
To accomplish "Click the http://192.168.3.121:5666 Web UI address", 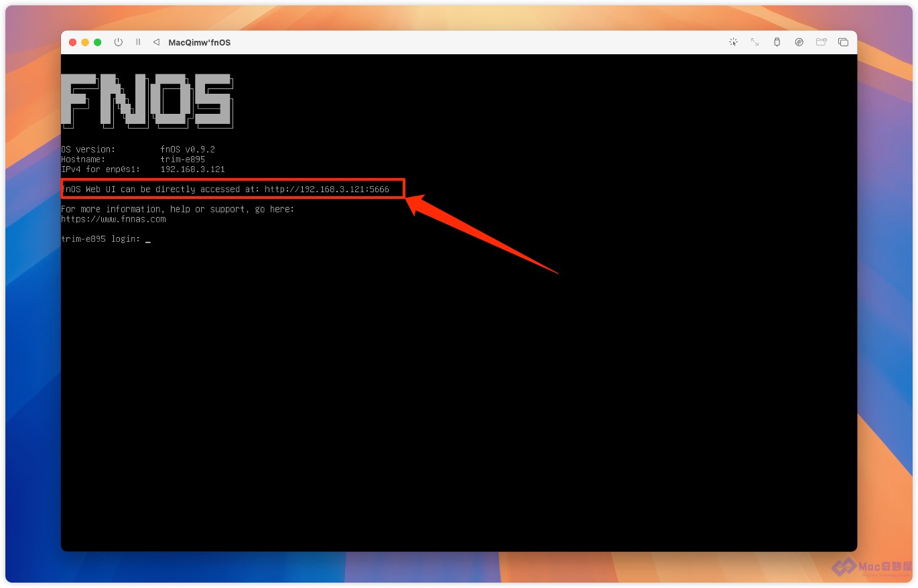I will (x=326, y=190).
